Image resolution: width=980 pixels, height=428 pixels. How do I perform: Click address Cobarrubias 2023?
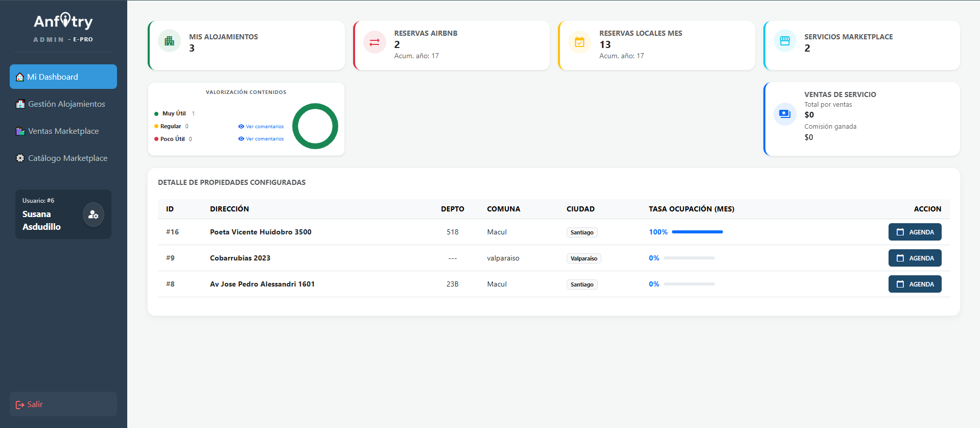pyautogui.click(x=240, y=258)
